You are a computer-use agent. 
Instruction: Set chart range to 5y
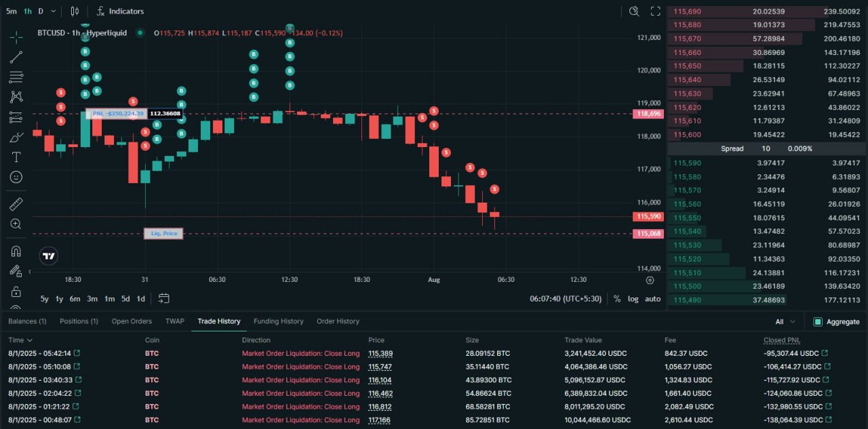point(45,299)
